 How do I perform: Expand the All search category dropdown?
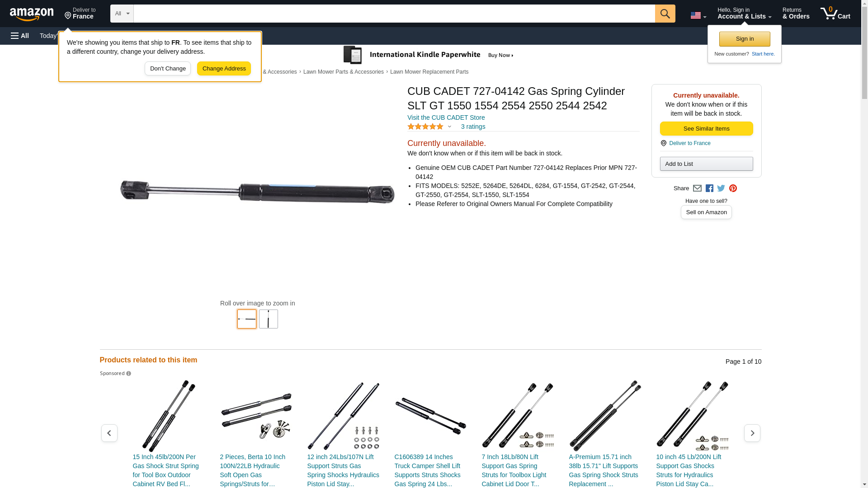122,14
